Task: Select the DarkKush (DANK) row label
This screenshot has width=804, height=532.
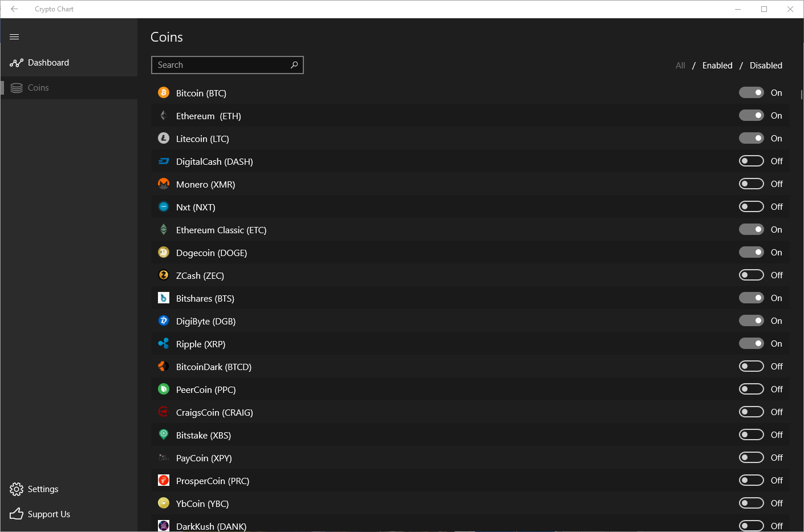Action: click(211, 526)
